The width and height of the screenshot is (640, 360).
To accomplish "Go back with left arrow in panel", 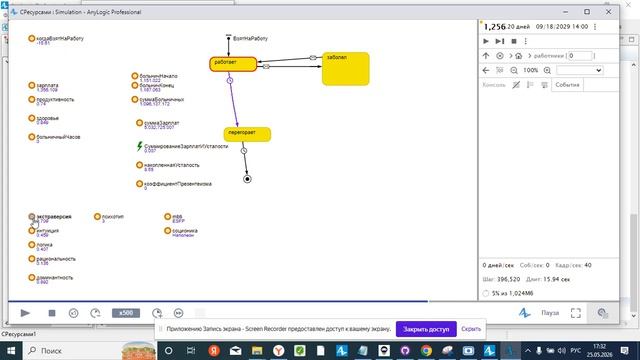I will pos(486,70).
